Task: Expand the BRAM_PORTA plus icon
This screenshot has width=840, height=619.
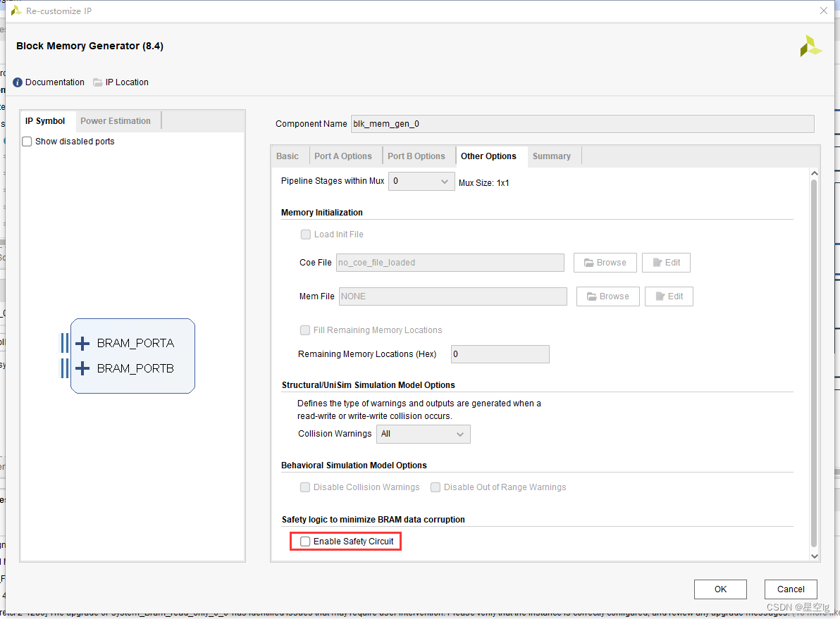Action: 82,343
